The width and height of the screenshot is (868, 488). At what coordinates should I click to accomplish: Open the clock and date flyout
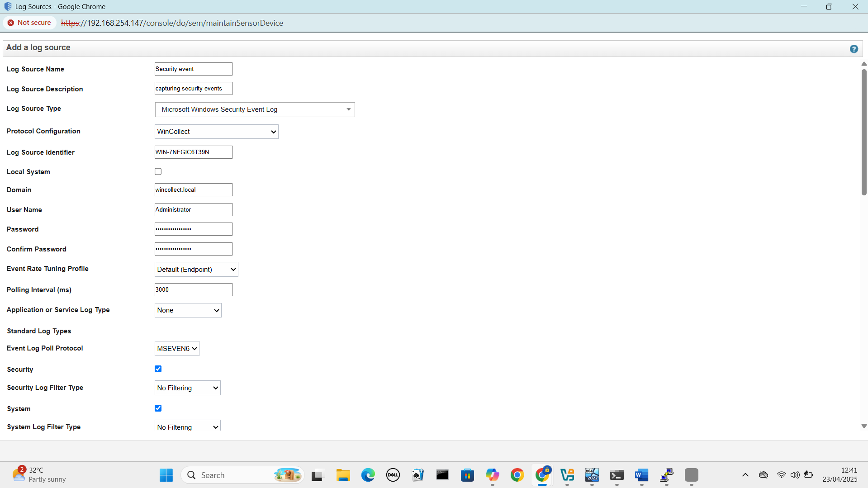(840, 475)
